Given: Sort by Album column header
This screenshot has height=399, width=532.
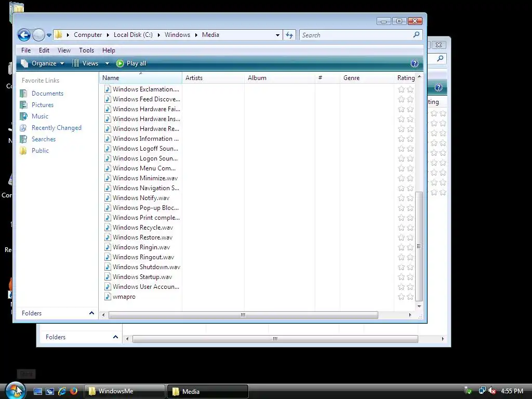Looking at the screenshot, I should point(280,78).
